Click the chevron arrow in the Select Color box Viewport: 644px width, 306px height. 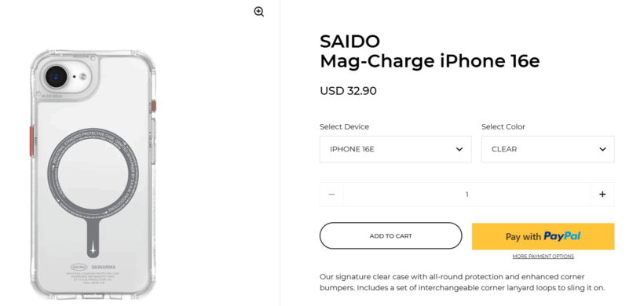pos(602,149)
